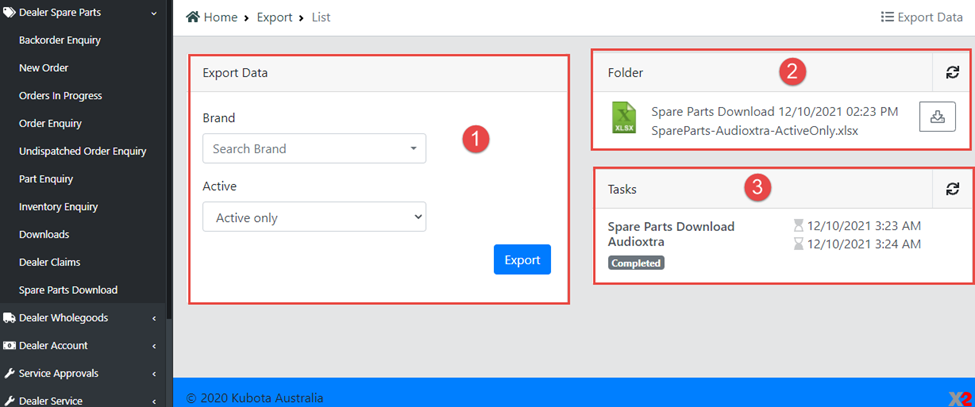The width and height of the screenshot is (975, 407).
Task: Click the Home icon in breadcrumb
Action: coord(193,17)
